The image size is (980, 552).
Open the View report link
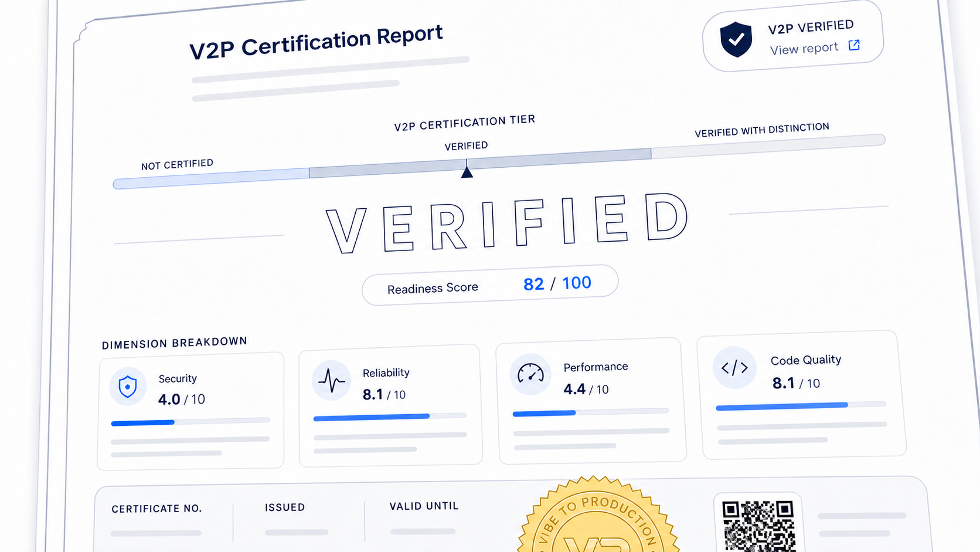(804, 48)
